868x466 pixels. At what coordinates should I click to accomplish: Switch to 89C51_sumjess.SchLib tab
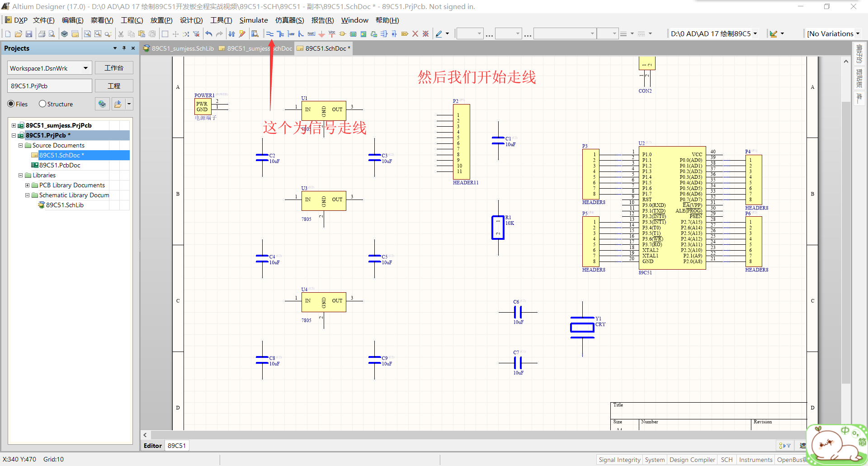pyautogui.click(x=179, y=48)
